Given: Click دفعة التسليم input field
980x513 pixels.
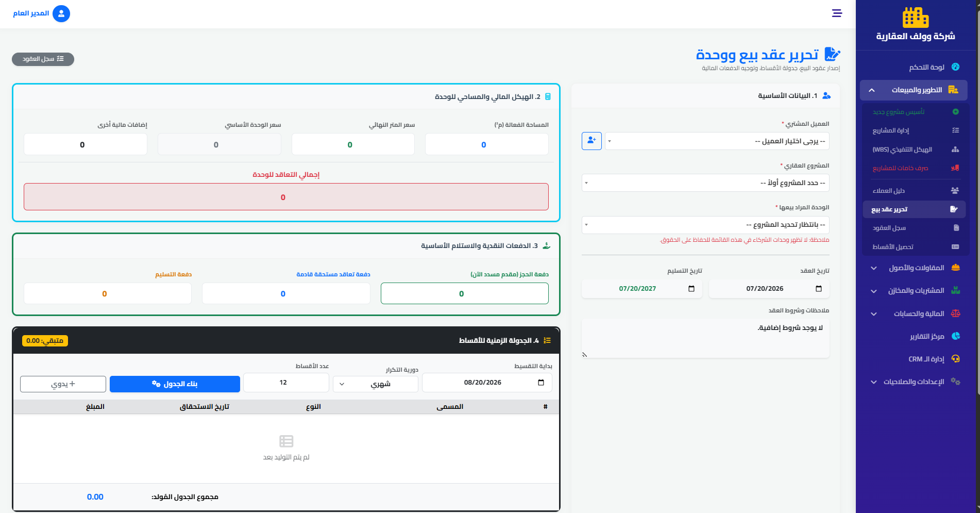Looking at the screenshot, I should [108, 293].
